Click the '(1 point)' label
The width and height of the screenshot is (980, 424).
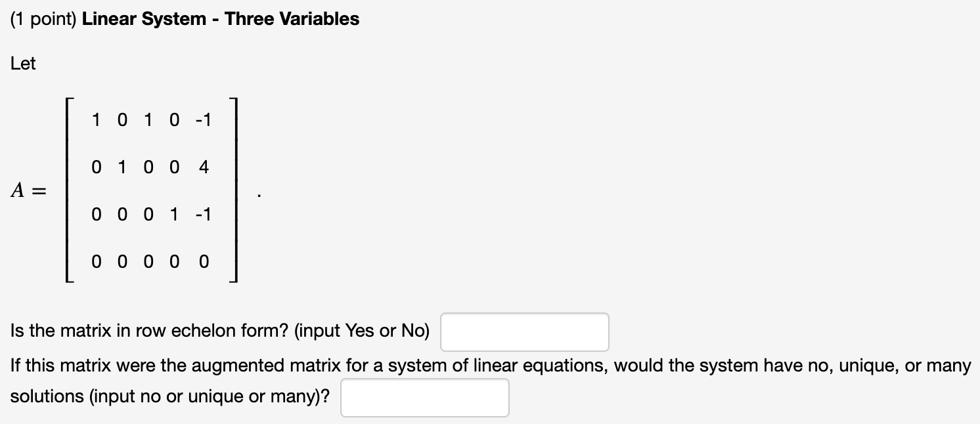[x=43, y=18]
